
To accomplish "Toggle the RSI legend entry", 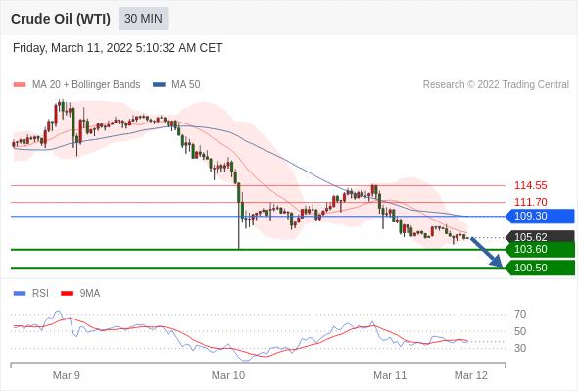I will pos(31,294).
